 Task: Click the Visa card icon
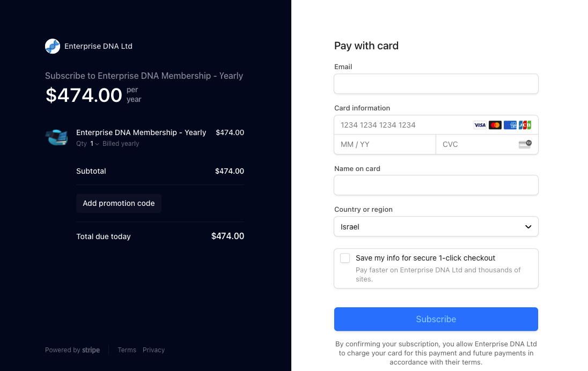point(480,125)
